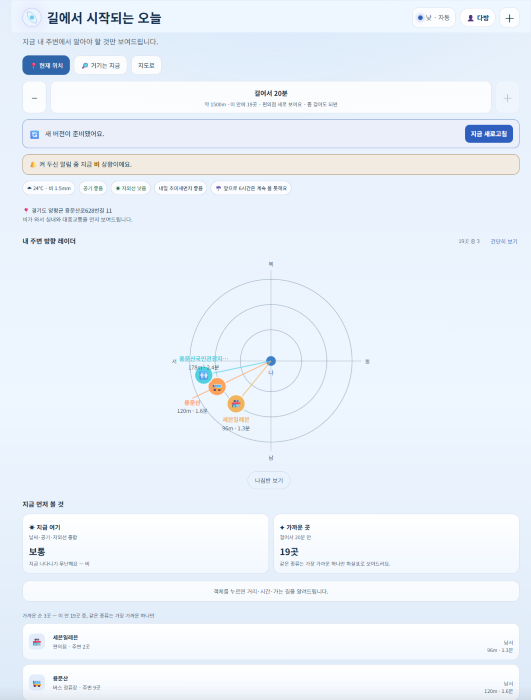
Task: Select the 24°C rain 1.5mm weather chip
Action: tap(49, 188)
